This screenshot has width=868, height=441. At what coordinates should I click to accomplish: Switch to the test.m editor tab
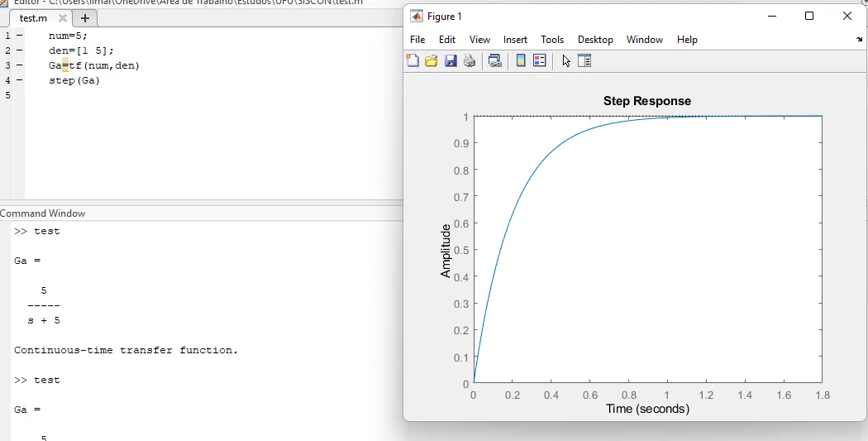(34, 18)
